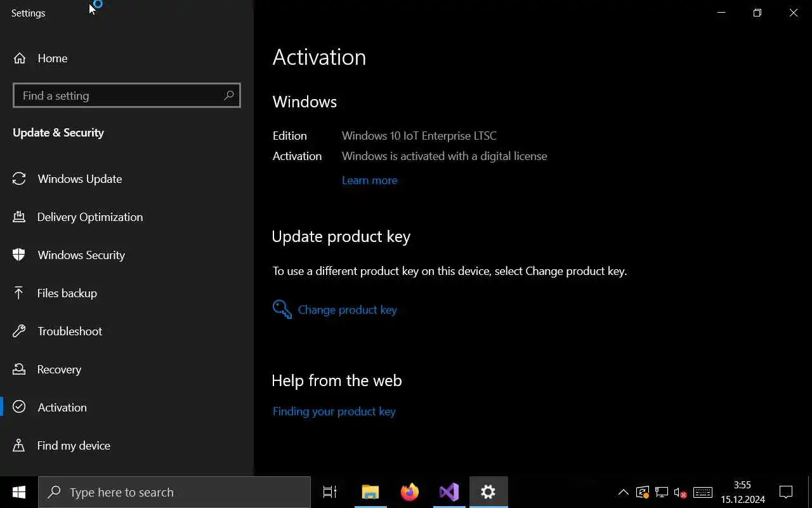Click the Activation checkmark icon
The image size is (812, 508).
pyautogui.click(x=19, y=407)
